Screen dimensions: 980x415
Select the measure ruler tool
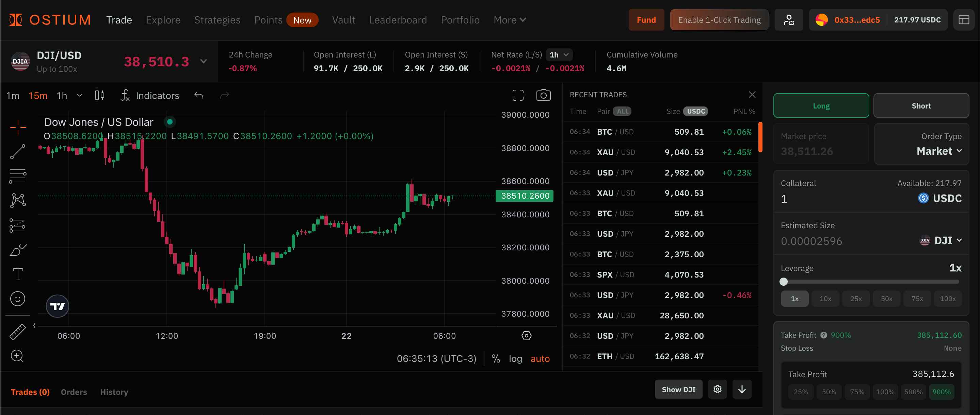pos(17,331)
